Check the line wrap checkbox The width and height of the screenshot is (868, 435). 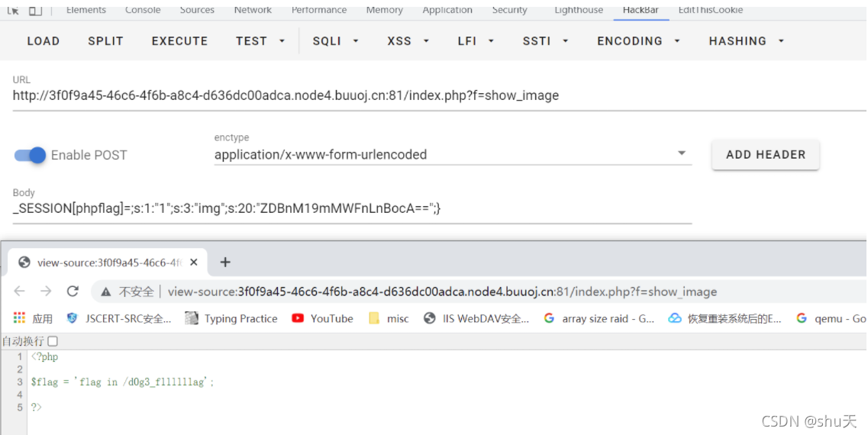point(53,341)
